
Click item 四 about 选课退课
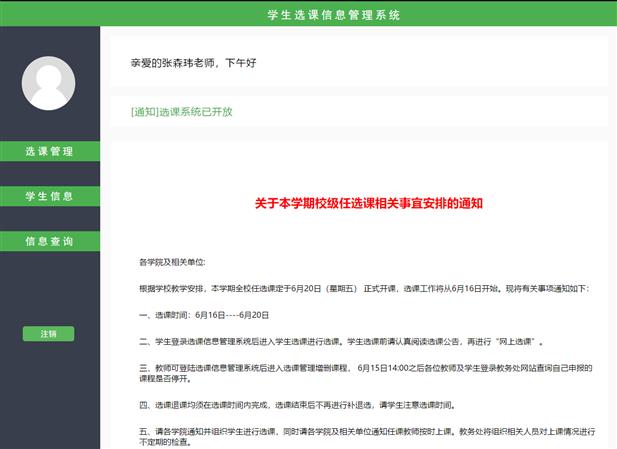(297, 405)
